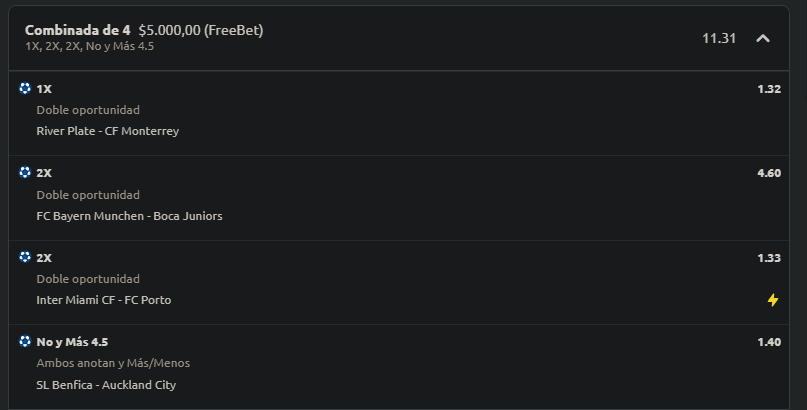The height and width of the screenshot is (410, 807).
Task: Click the selections summary 1X, 2X, 2X line
Action: coord(90,46)
